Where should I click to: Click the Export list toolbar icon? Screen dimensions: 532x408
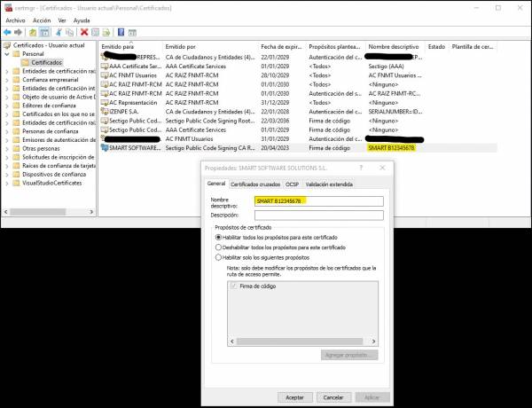click(106, 32)
